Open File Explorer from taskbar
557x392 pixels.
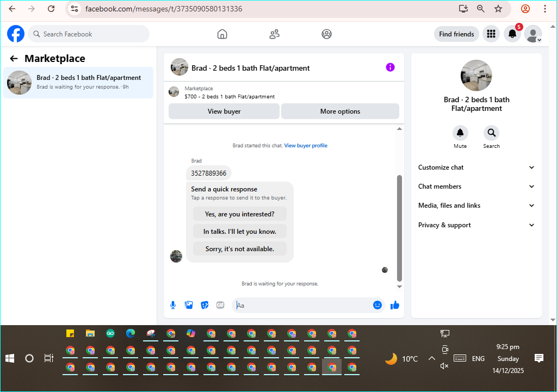90,333
